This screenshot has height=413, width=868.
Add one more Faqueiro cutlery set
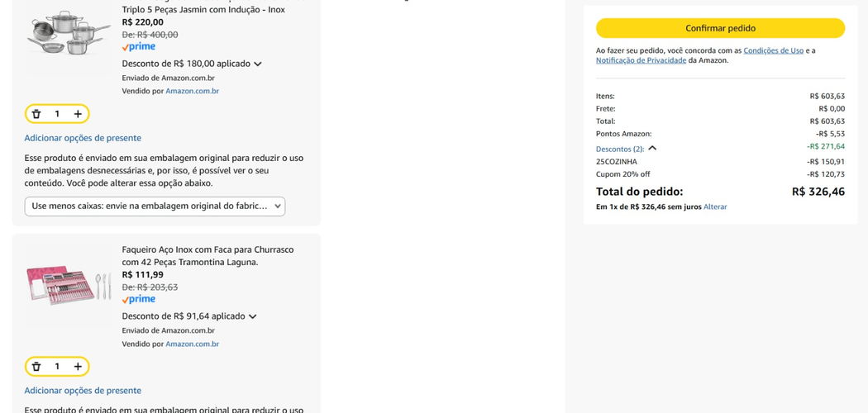[x=78, y=367]
